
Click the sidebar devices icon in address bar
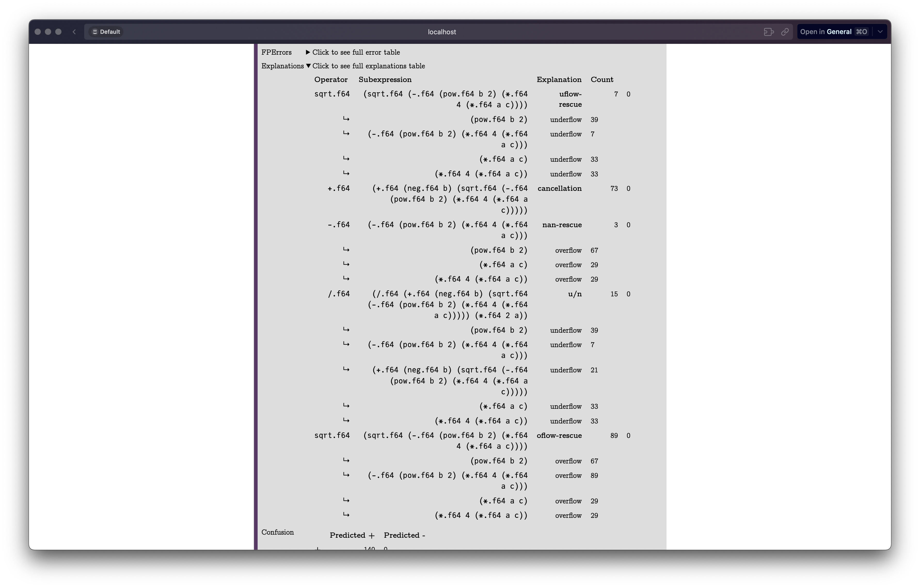[x=769, y=32]
